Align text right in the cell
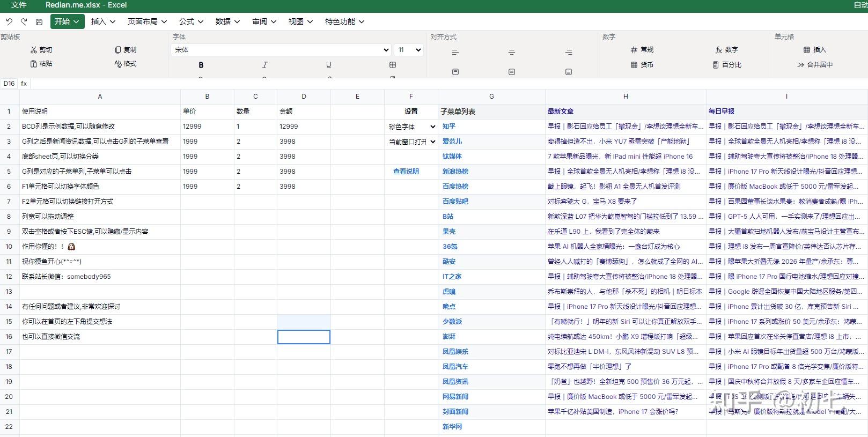Screen dimensions: 868x437 569,52
